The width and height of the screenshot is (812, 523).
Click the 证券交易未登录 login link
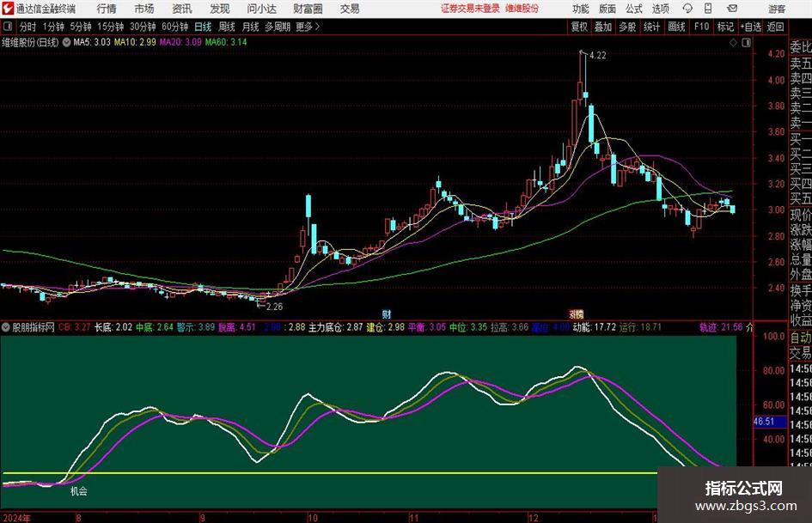(x=470, y=9)
